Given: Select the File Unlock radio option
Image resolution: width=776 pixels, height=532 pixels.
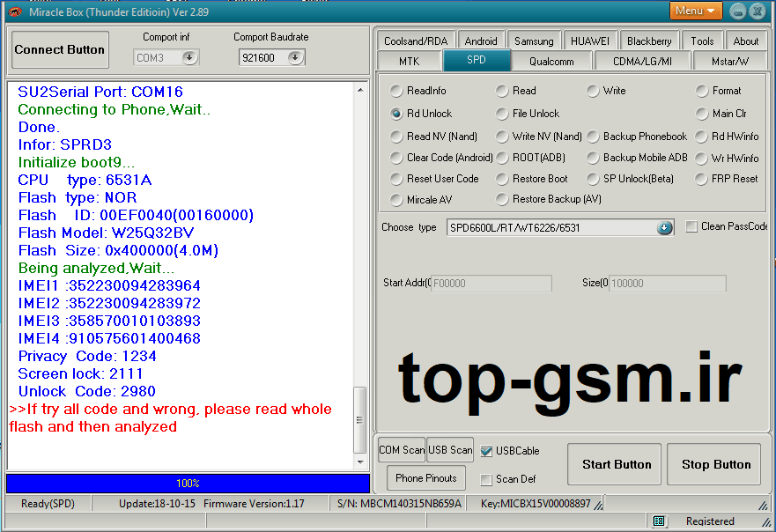Looking at the screenshot, I should (502, 114).
